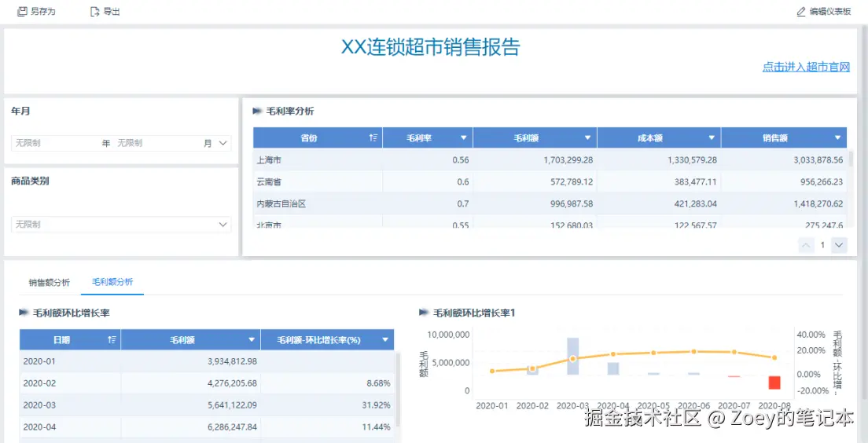Click the 云南省 row cell
Screen dimensions: 868x443
click(x=318, y=181)
